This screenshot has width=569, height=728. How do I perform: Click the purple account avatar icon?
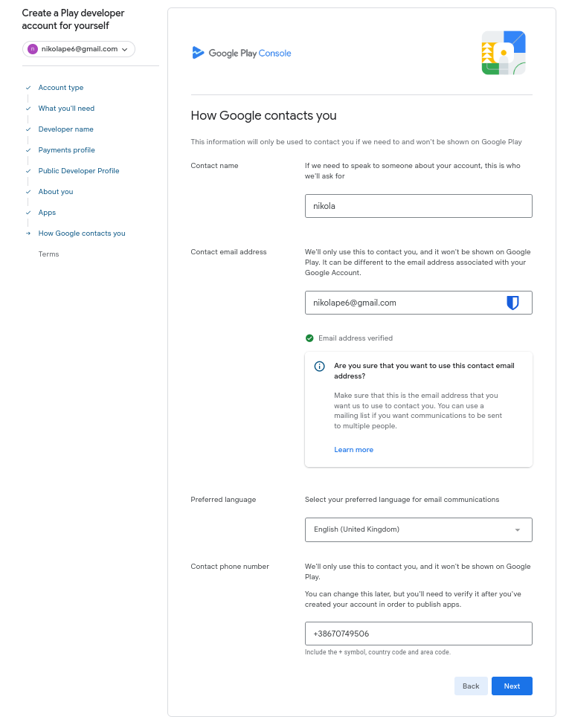tap(32, 49)
